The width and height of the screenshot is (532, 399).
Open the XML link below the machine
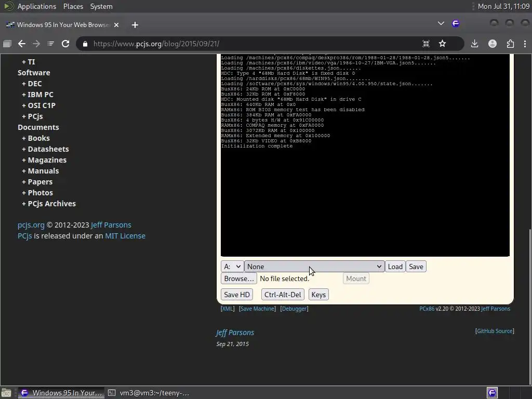(228, 309)
